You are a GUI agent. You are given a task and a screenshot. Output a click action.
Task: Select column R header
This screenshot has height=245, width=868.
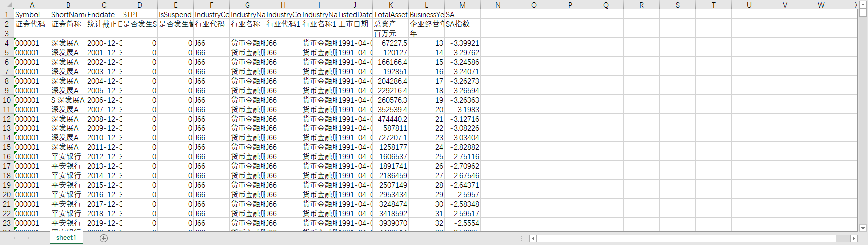(x=641, y=5)
